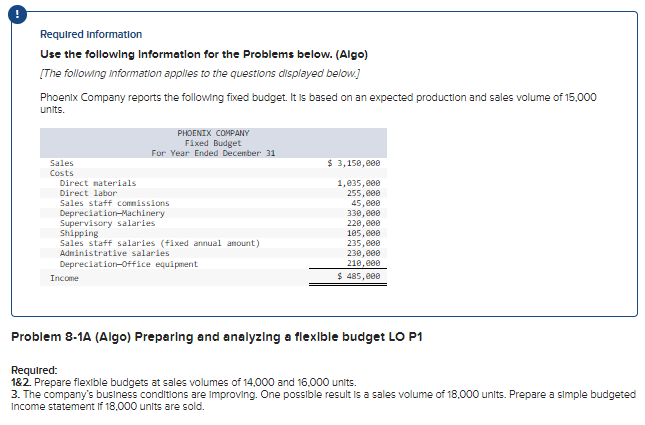This screenshot has height=425, width=645.
Task: Select the 'Required information' heading
Action: 91,34
